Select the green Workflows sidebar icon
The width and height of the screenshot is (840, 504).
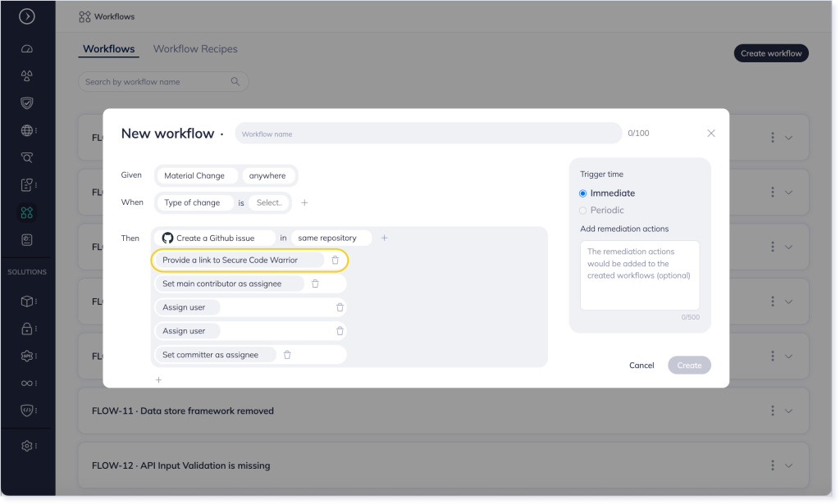click(x=27, y=213)
